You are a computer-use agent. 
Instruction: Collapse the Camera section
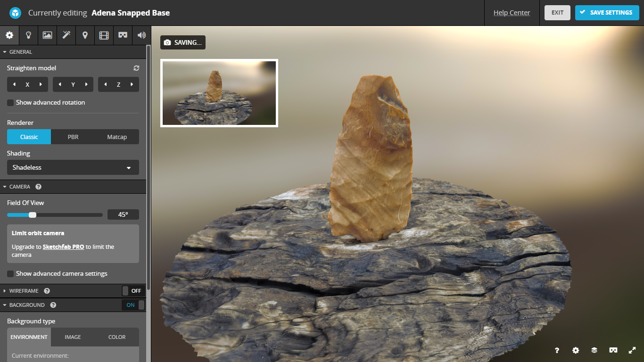coord(18,186)
